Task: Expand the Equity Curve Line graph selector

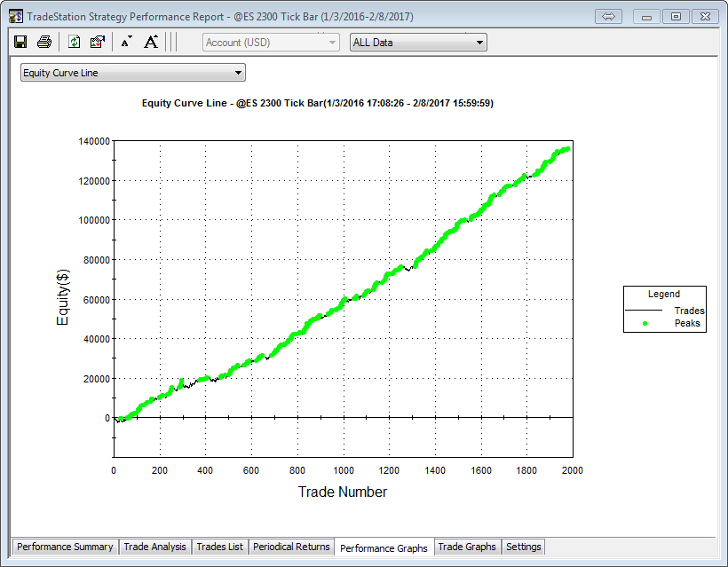Action: coord(132,73)
